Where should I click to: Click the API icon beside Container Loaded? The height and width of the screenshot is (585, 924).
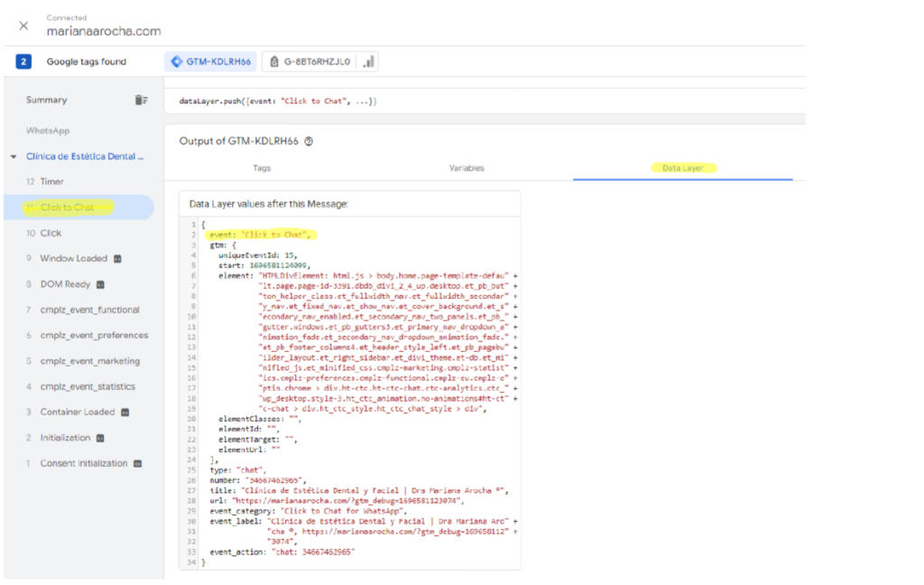point(125,413)
